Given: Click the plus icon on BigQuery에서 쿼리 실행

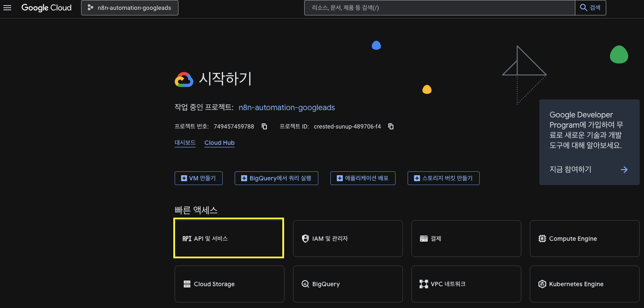Looking at the screenshot, I should click(x=244, y=178).
